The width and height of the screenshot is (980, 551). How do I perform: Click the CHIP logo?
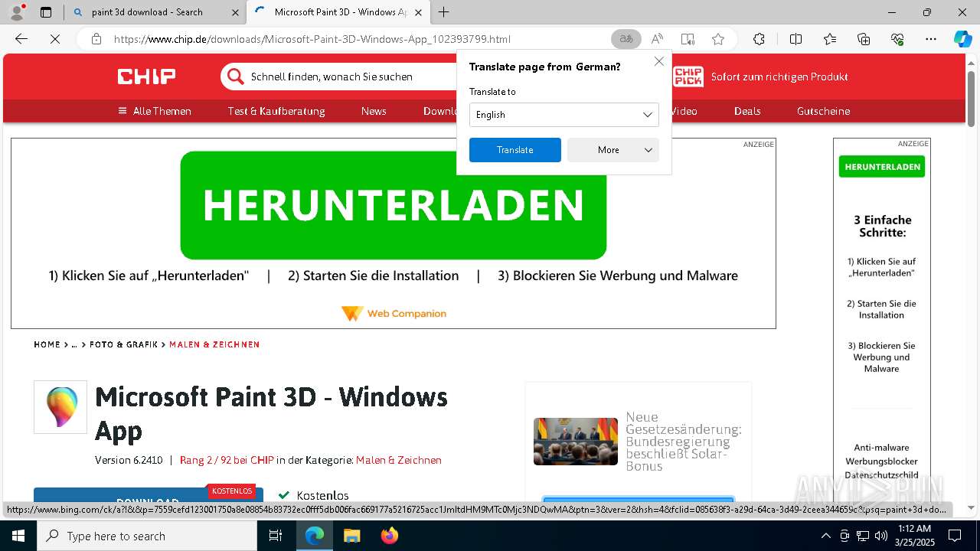[146, 77]
